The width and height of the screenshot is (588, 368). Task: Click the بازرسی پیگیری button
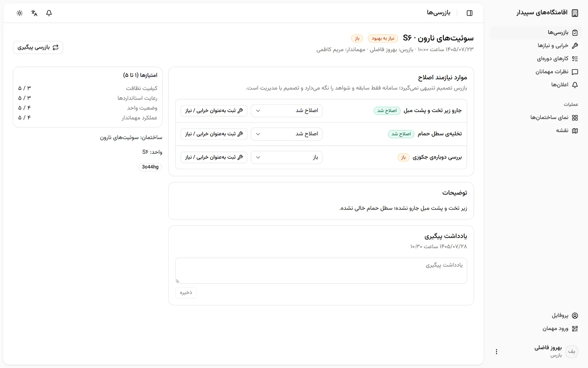(x=38, y=47)
